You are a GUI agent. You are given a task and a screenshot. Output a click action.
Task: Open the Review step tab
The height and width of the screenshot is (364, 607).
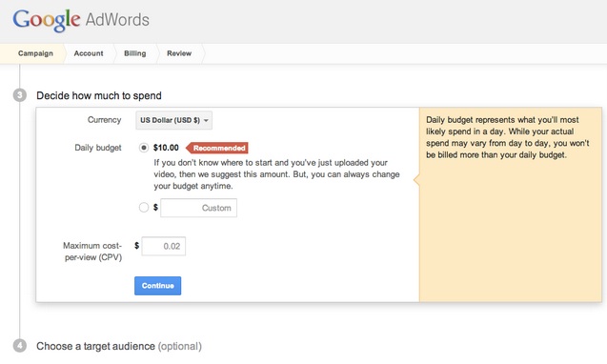tap(179, 53)
